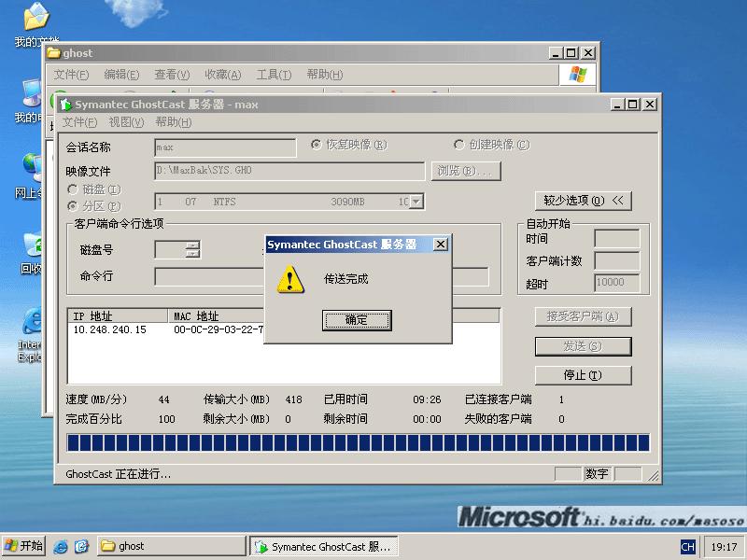Click the 停止(T) button
This screenshot has width=747, height=560.
click(x=583, y=375)
